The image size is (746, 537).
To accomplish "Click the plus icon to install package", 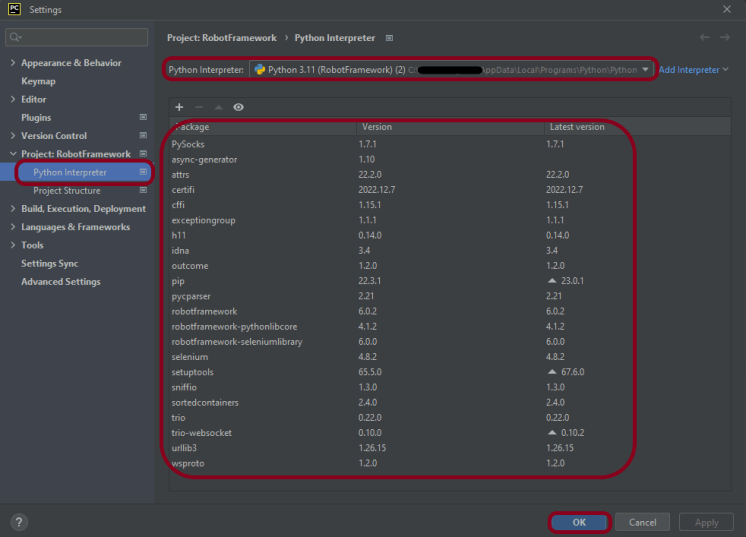I will 179,107.
